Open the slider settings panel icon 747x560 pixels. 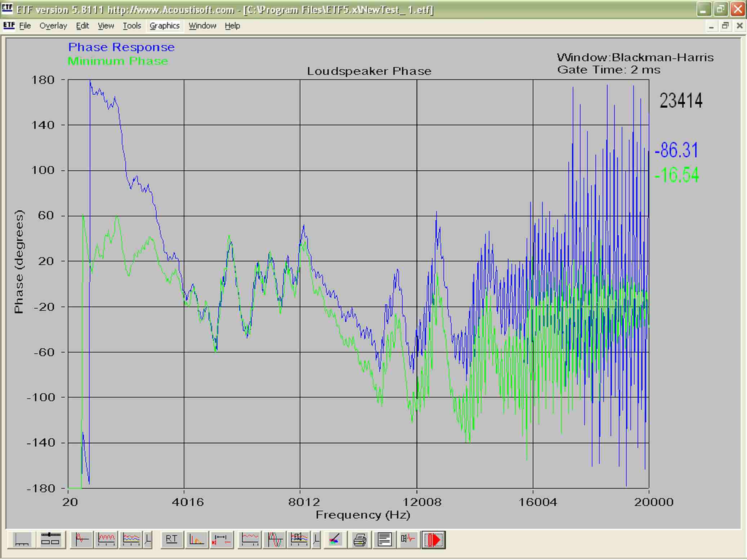point(50,539)
